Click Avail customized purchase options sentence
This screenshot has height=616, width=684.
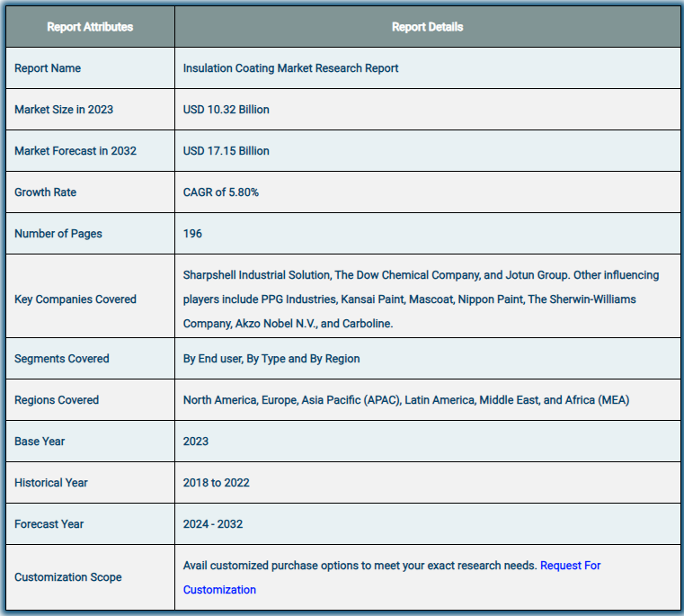360,566
